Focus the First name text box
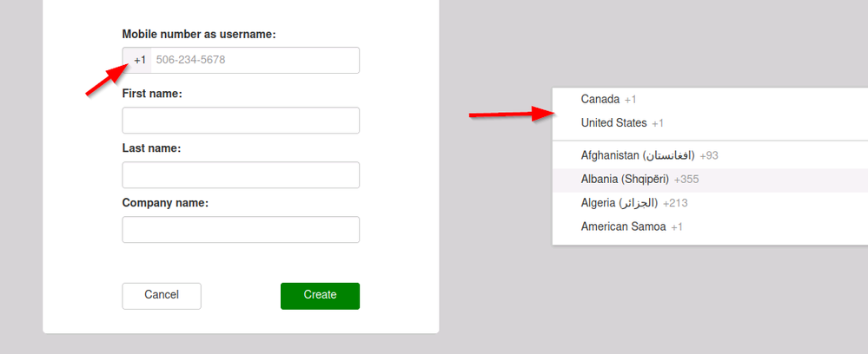Viewport: 868px width, 354px height. pyautogui.click(x=241, y=121)
